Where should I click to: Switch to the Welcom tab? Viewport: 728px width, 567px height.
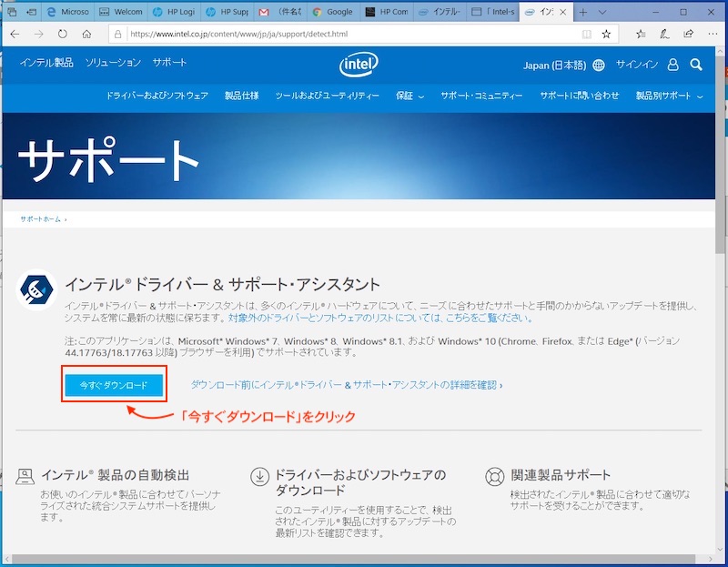121,12
